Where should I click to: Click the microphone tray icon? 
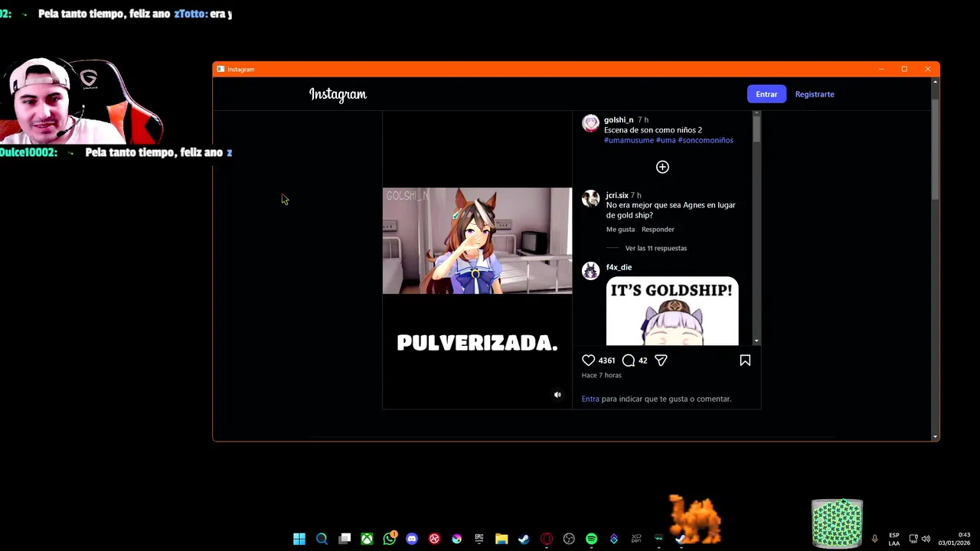pyautogui.click(x=874, y=539)
